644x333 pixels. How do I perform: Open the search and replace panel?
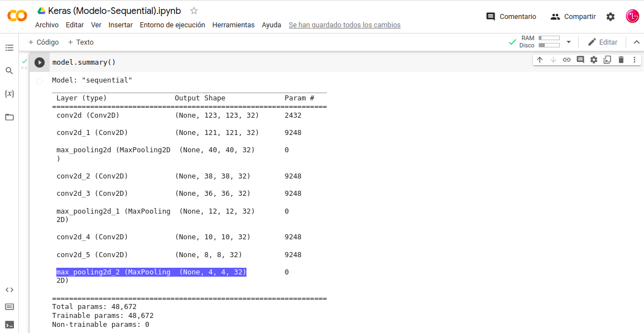point(9,71)
